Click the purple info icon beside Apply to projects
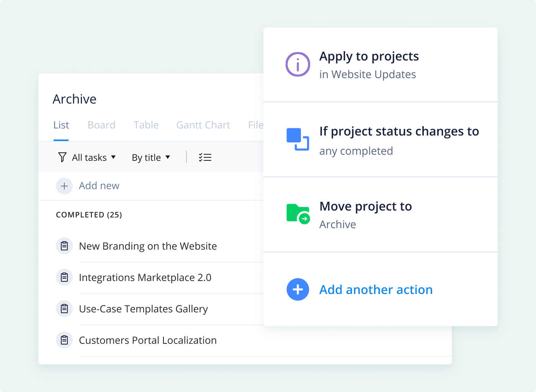Image resolution: width=536 pixels, height=392 pixels. click(298, 64)
